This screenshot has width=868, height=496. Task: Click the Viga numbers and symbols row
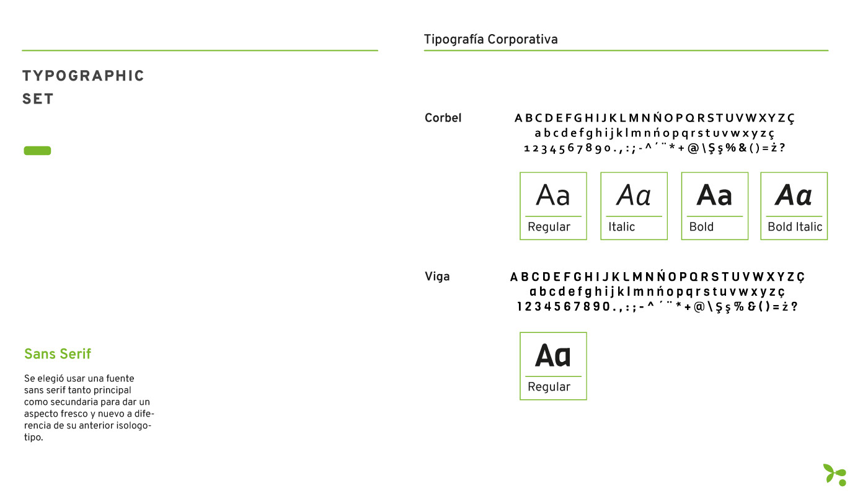[x=657, y=306]
